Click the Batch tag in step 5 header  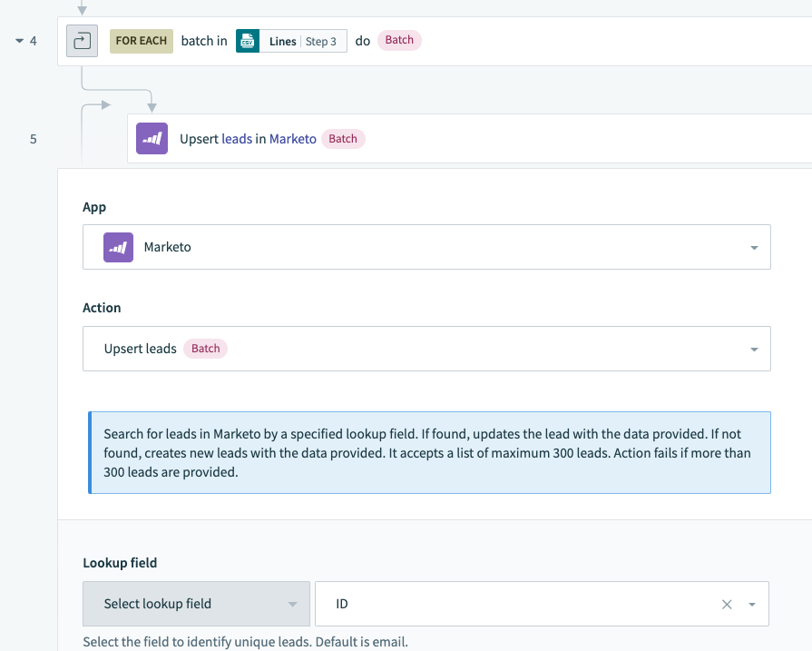[x=343, y=139]
